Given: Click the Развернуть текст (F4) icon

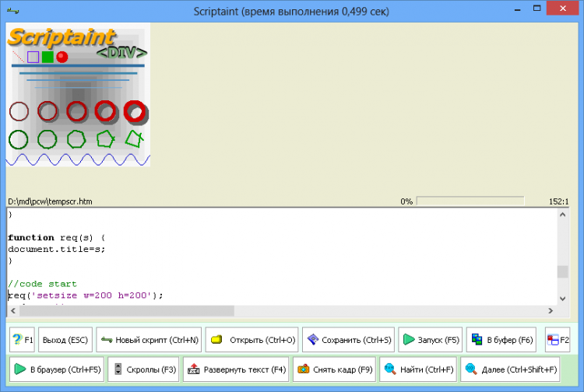Looking at the screenshot, I should click(194, 369).
